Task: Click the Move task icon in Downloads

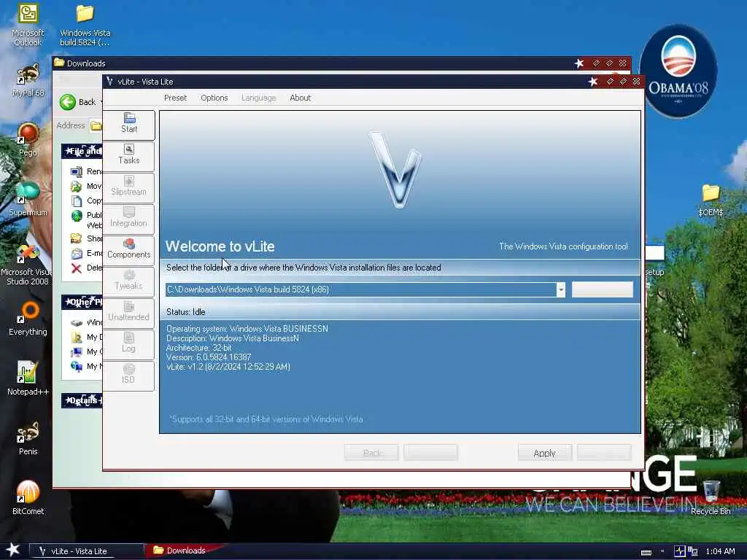Action: (76, 186)
